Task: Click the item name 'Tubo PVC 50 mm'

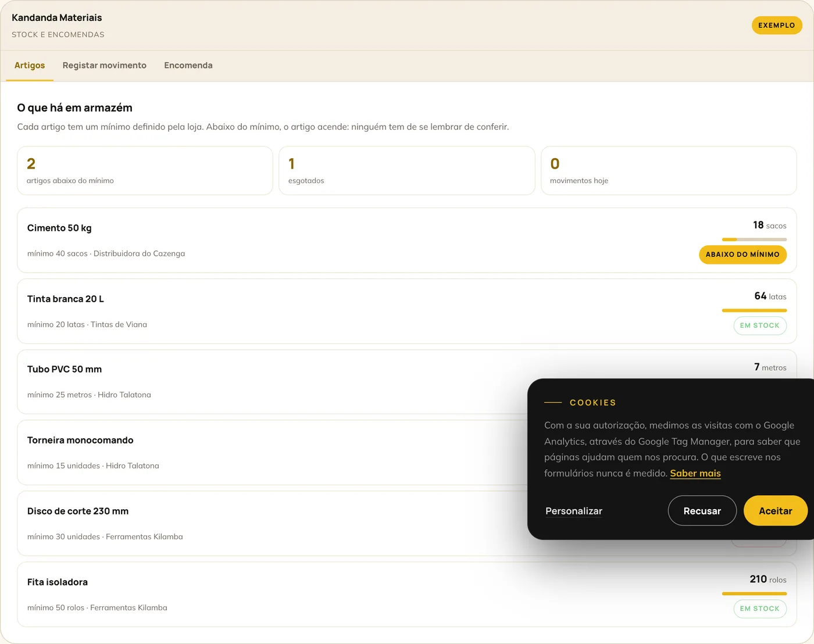Action: (65, 369)
